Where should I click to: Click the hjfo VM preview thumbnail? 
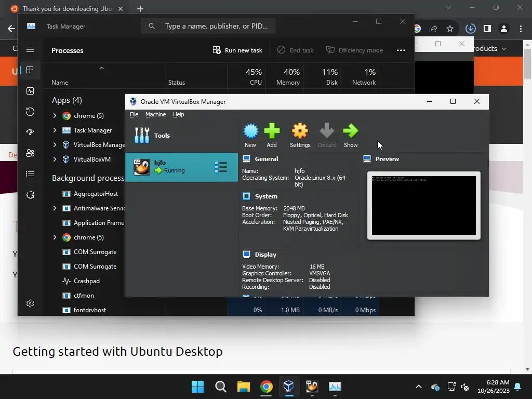pos(424,205)
